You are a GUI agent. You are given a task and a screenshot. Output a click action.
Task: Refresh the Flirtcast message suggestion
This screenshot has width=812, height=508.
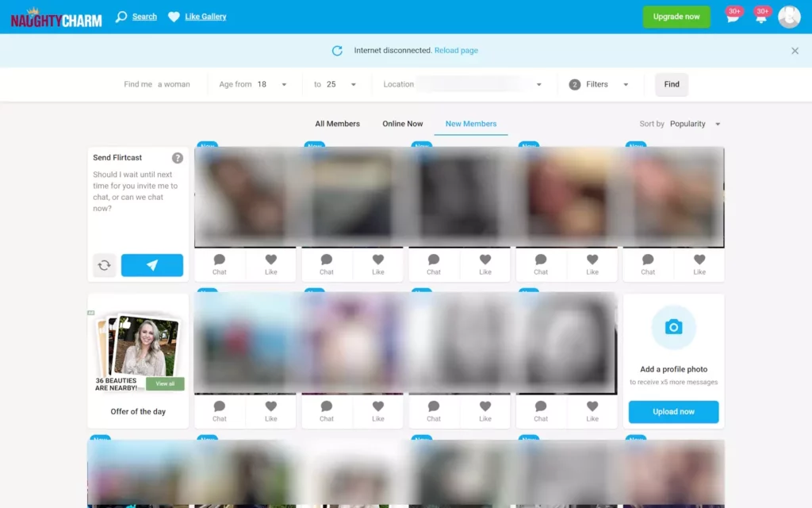pos(104,265)
